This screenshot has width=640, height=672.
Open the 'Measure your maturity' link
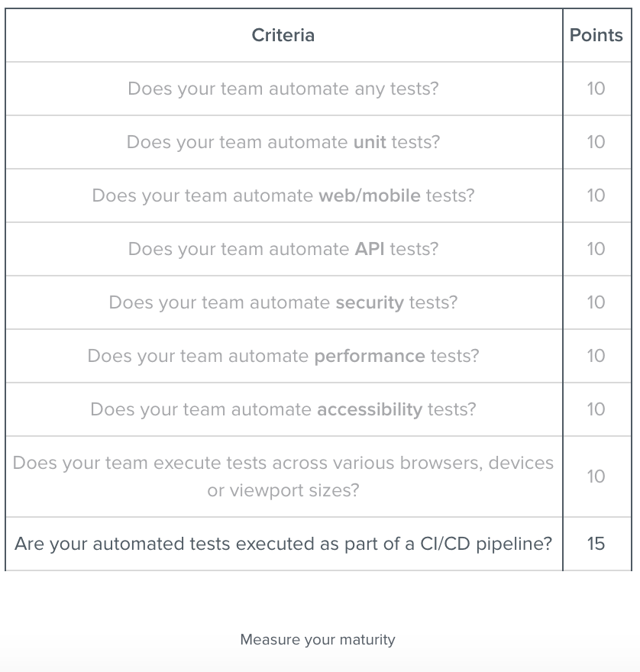(318, 640)
